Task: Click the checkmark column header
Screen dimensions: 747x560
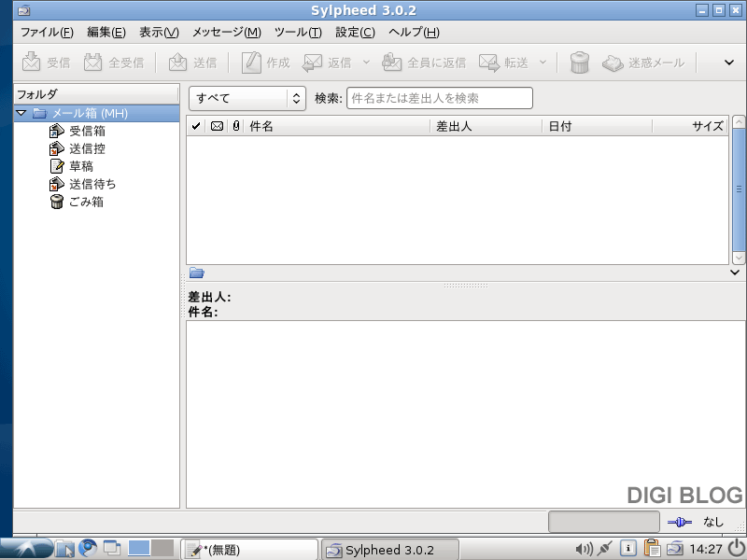Action: pyautogui.click(x=196, y=126)
